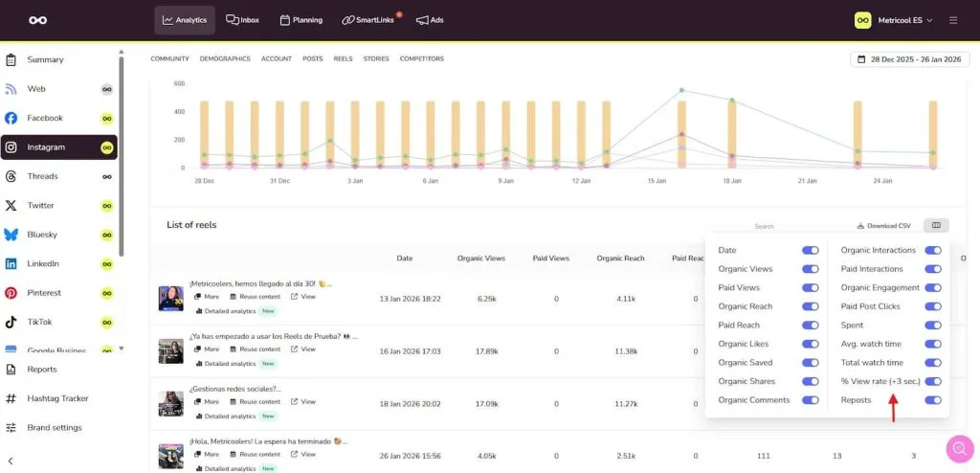Open the date range picker
This screenshot has height=473, width=980.
click(x=909, y=59)
